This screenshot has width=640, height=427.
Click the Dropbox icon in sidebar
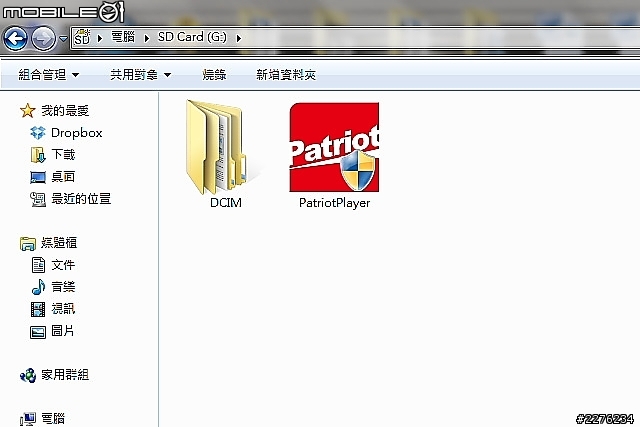(x=38, y=133)
